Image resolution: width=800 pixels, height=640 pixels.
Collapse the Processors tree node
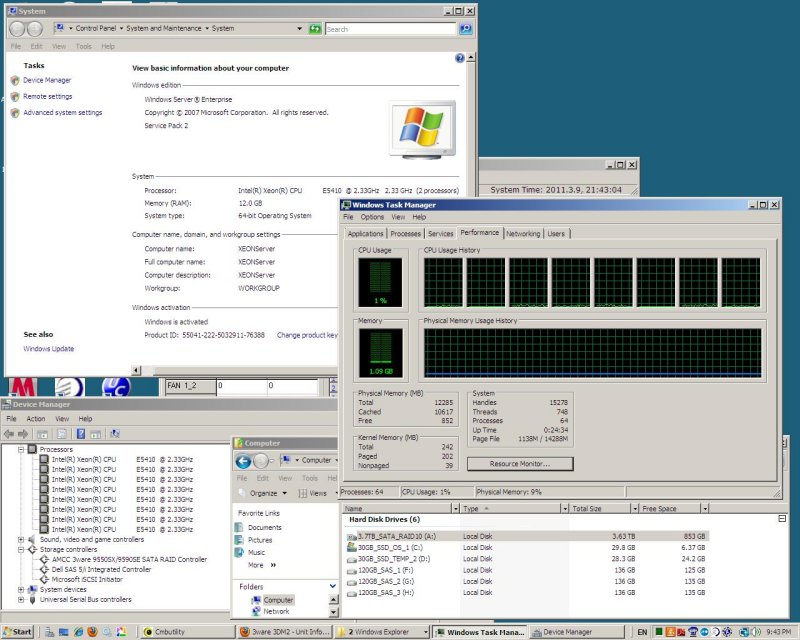click(21, 450)
